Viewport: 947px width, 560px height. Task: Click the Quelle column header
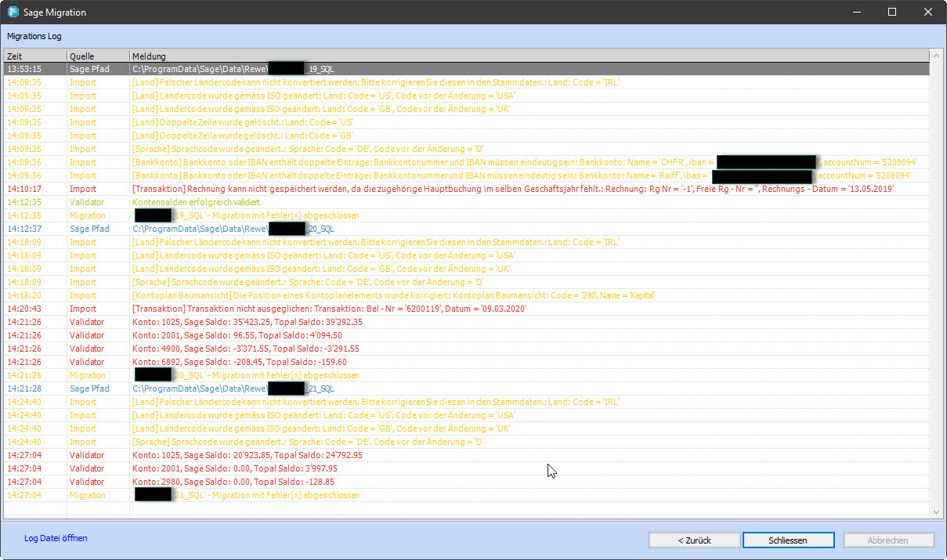pos(97,56)
